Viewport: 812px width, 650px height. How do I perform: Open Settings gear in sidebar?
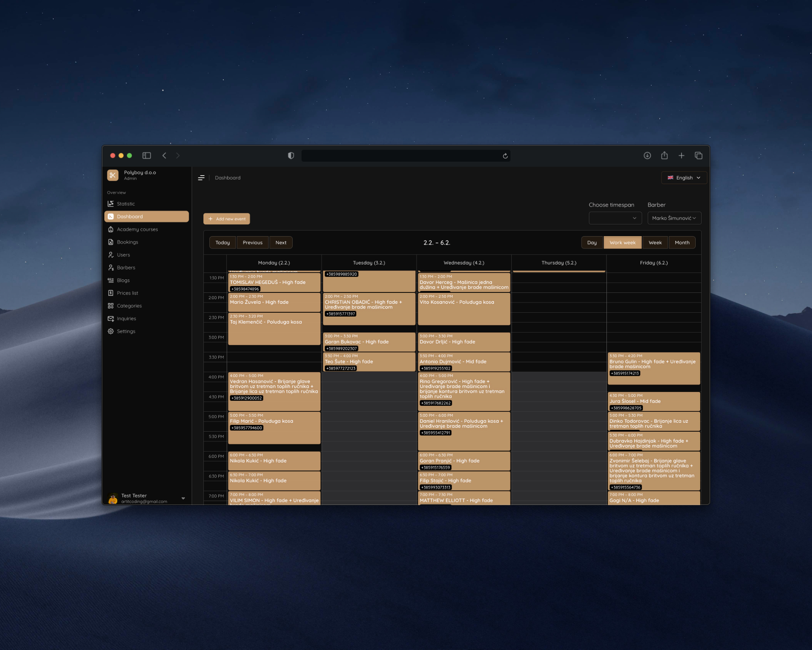pos(111,331)
